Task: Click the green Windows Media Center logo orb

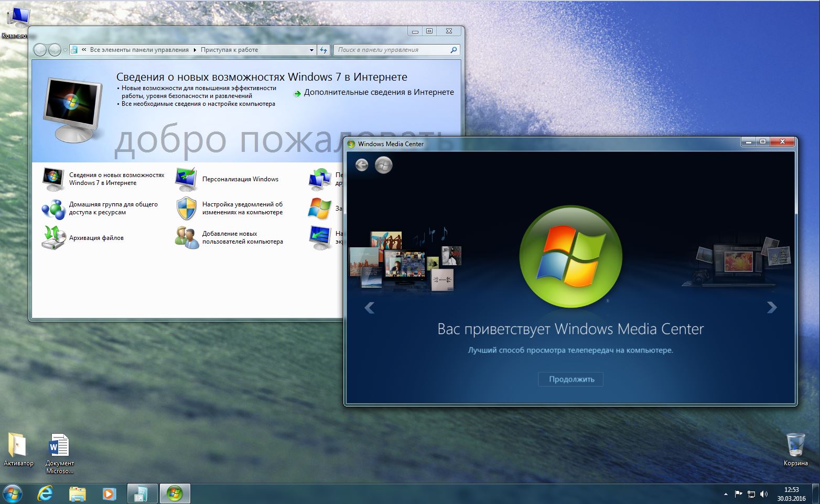Action: (570, 256)
